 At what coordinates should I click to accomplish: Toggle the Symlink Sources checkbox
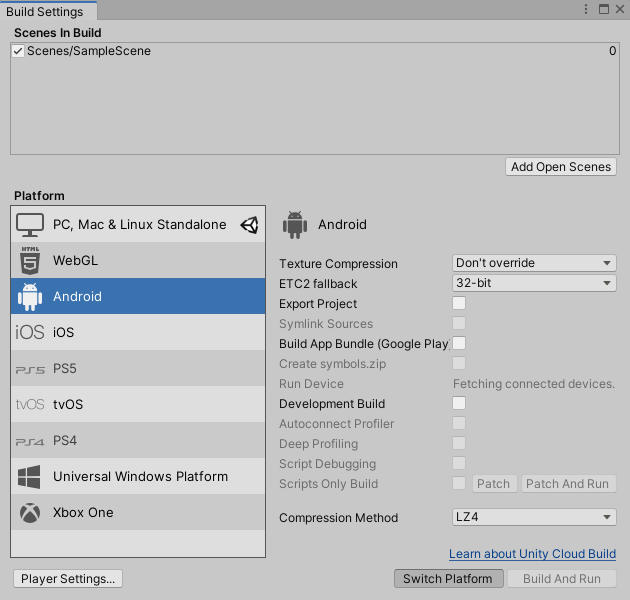click(x=459, y=323)
